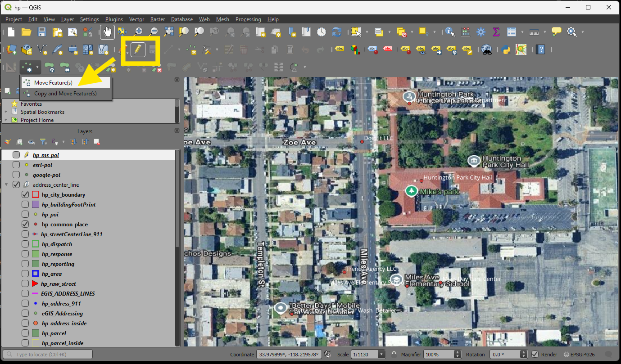Click Remove Layer icon in Layers panel
The height and width of the screenshot is (364, 621).
[97, 142]
